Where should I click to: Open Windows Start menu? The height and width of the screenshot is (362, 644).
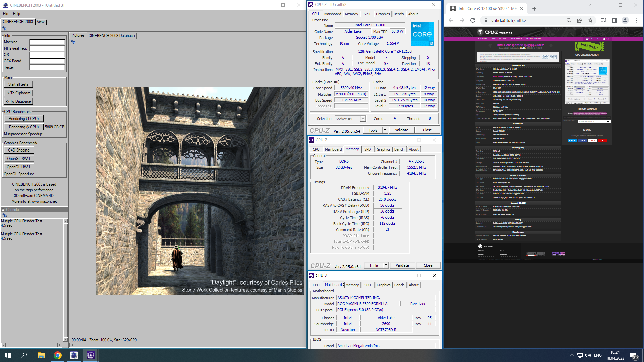(x=8, y=355)
